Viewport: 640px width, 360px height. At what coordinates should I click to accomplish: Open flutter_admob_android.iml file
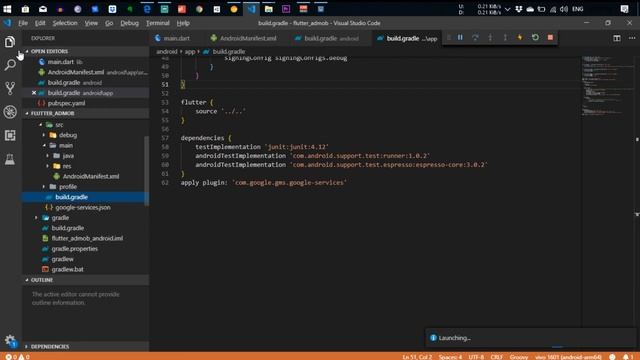87,238
